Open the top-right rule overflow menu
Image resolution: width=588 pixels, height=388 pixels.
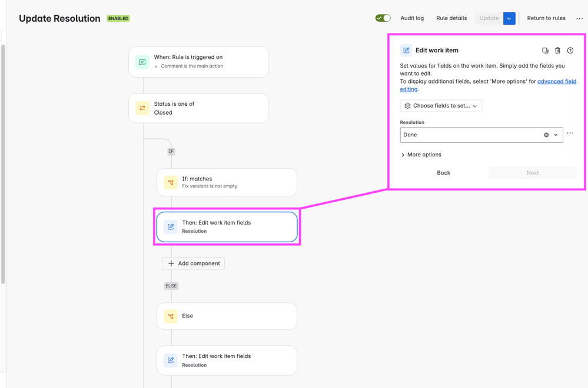click(x=579, y=18)
